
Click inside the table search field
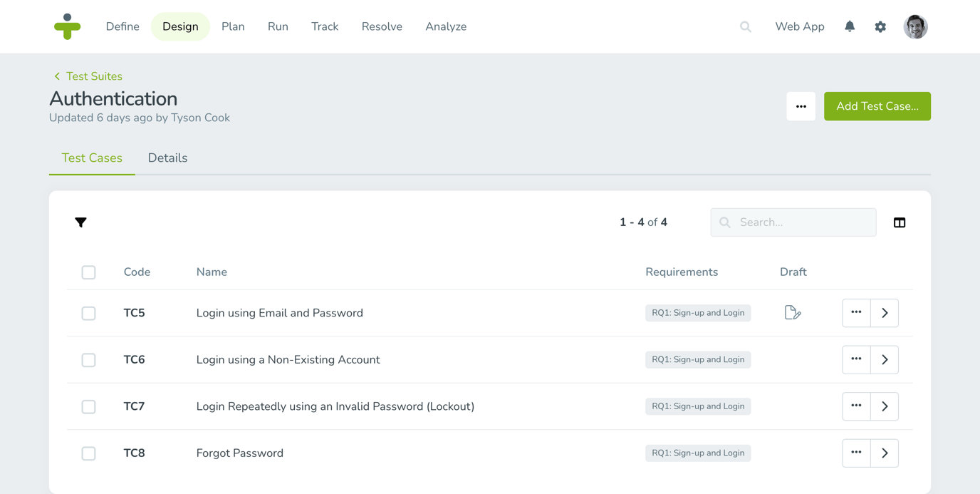pyautogui.click(x=793, y=222)
